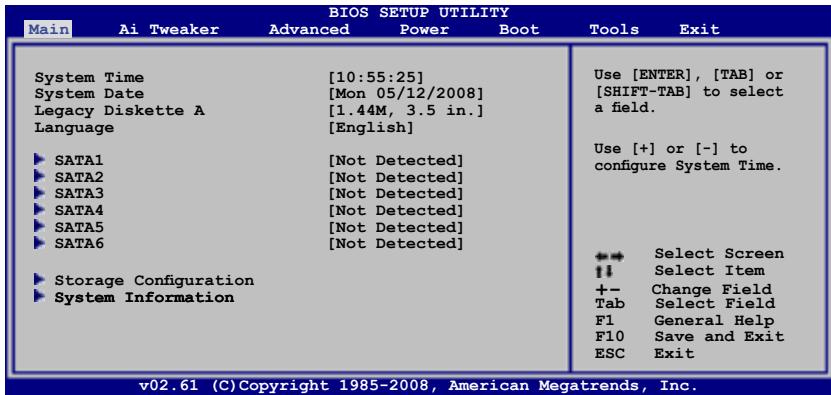Click the General Help legend text
Image resolution: width=831 pixels, height=395 pixels.
click(x=714, y=321)
